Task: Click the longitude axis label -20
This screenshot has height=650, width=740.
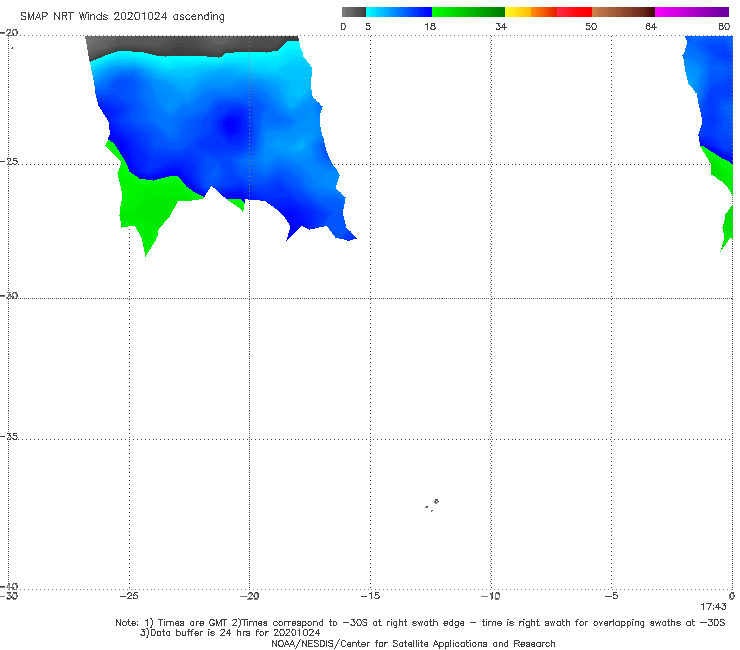Action: [249, 596]
